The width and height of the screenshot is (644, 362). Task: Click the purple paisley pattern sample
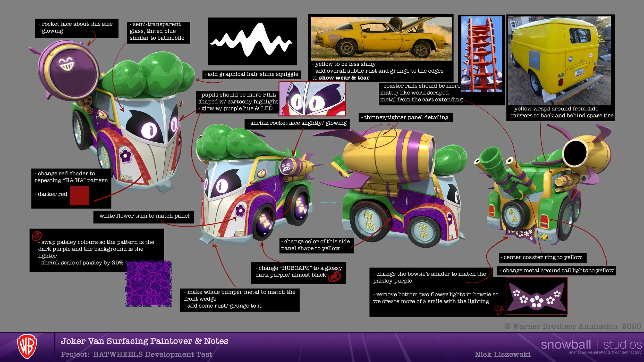[149, 283]
